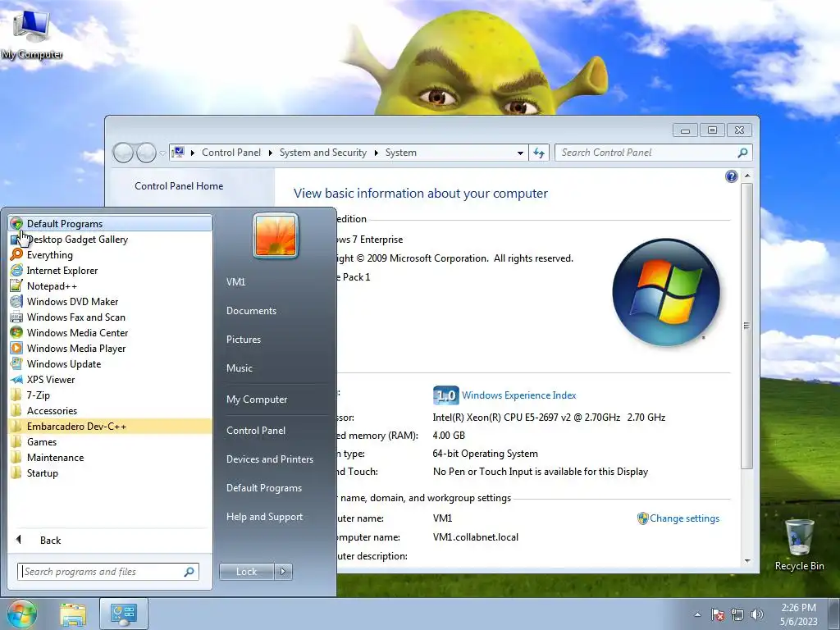Expand the 7-Zip folder
The height and width of the screenshot is (630, 840).
(x=110, y=395)
